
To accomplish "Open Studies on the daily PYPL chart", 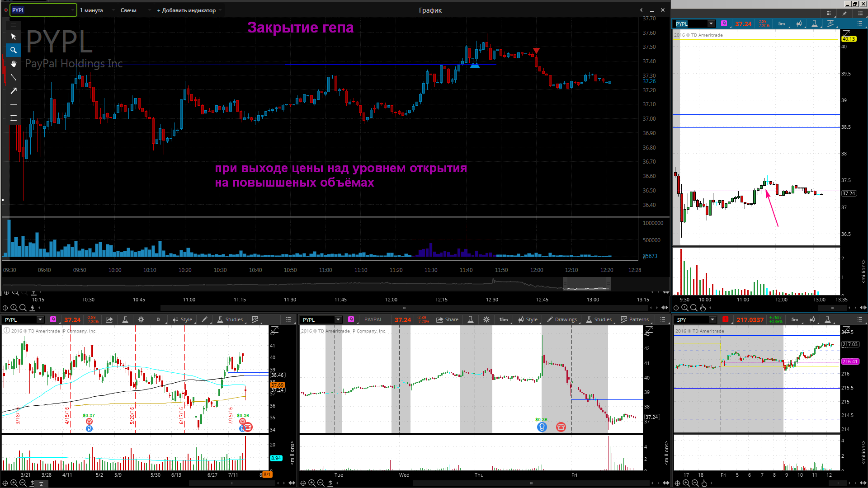I will pos(230,319).
